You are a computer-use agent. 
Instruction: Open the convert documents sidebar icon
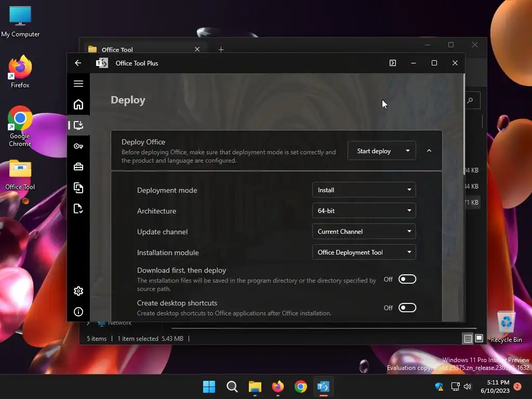pos(78,188)
